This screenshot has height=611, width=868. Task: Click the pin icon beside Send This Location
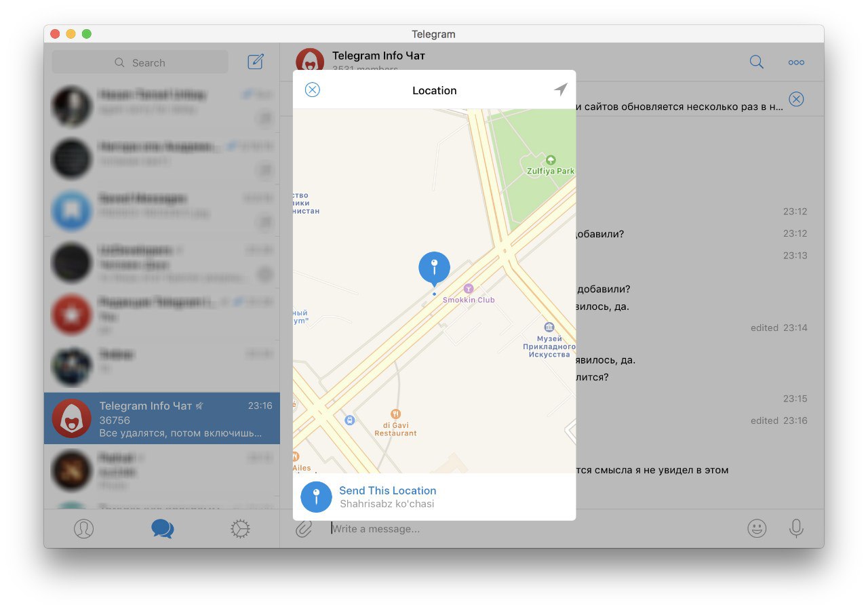[x=316, y=497]
